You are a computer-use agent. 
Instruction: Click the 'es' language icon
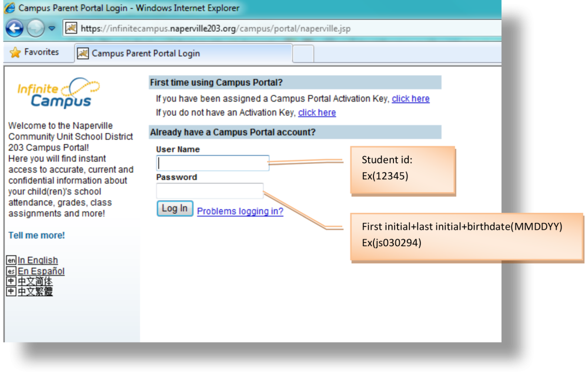11,271
